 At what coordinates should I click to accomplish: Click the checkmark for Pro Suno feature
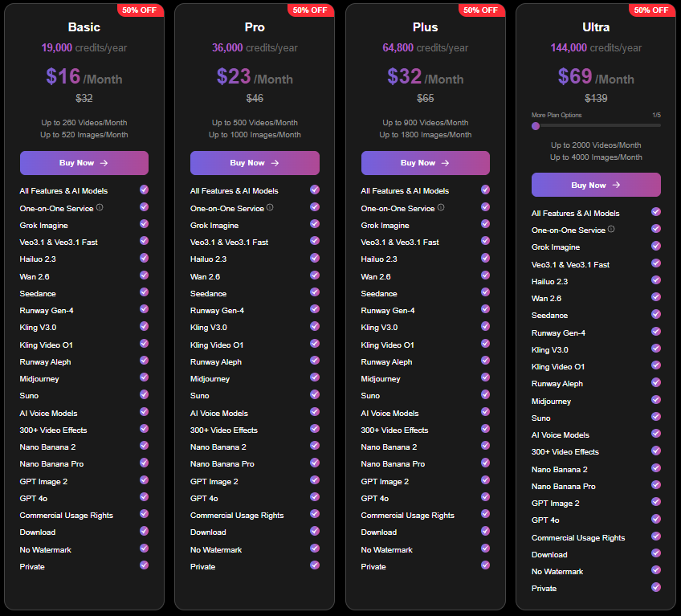point(315,394)
